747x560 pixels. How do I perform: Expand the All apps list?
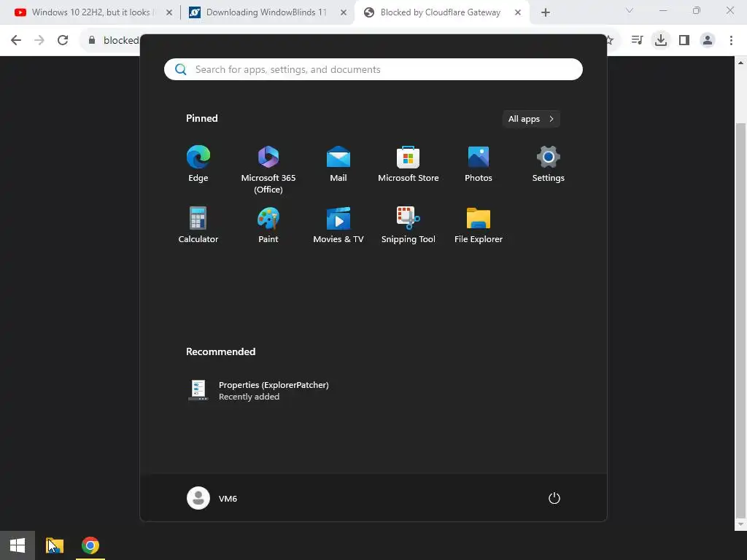coord(531,119)
